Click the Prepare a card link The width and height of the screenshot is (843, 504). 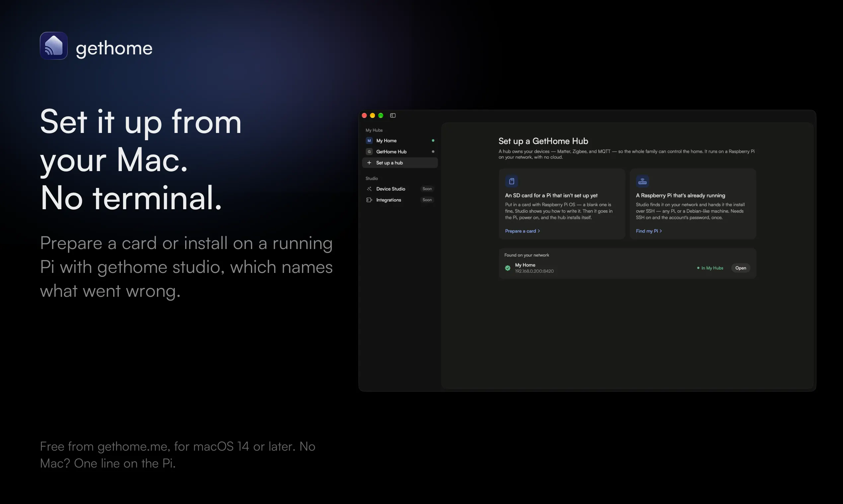[x=522, y=231]
